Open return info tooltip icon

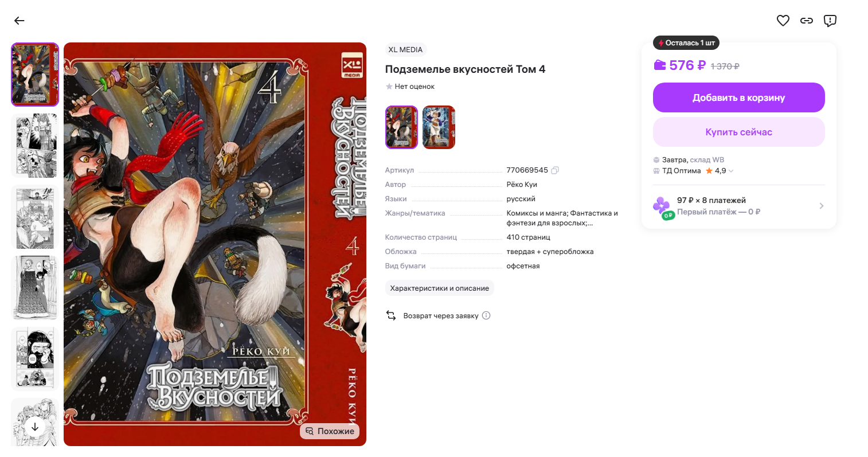pyautogui.click(x=486, y=315)
